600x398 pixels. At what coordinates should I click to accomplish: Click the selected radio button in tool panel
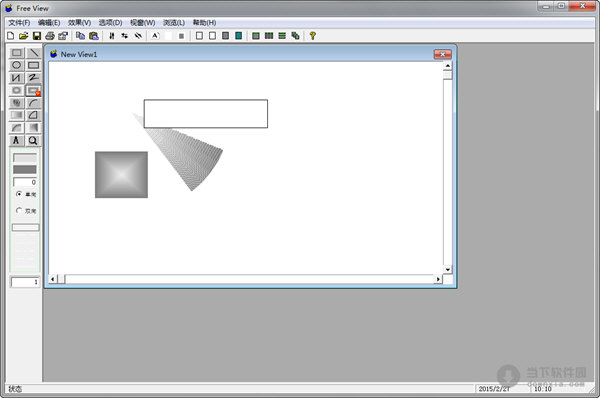(19, 194)
